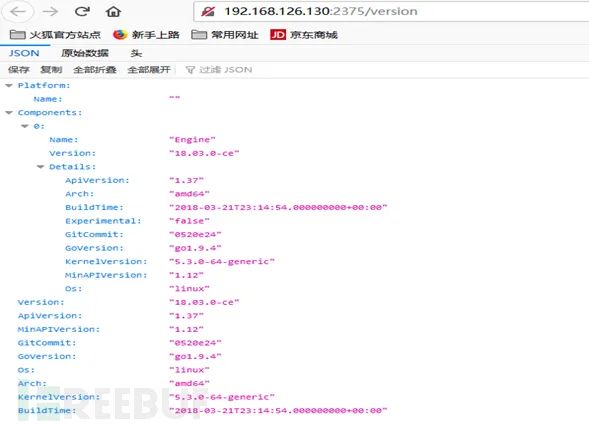Select the Details Os "linux" value
The width and height of the screenshot is (589, 428).
tap(189, 289)
